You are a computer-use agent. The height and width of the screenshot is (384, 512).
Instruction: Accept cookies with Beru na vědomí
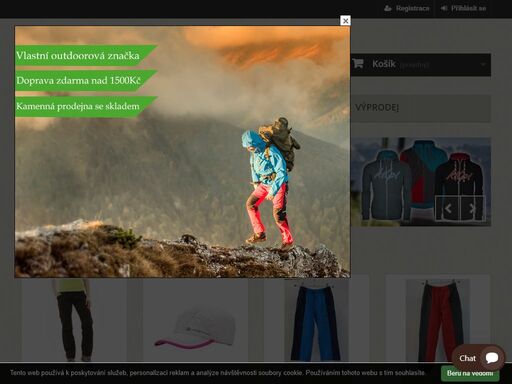click(470, 373)
